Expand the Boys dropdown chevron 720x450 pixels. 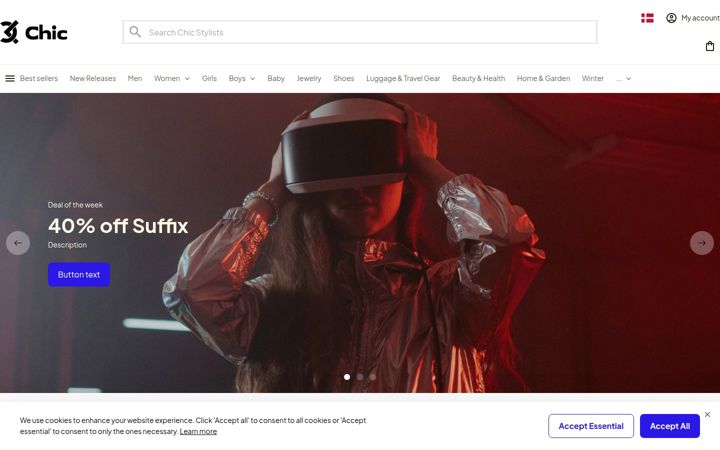coord(253,79)
